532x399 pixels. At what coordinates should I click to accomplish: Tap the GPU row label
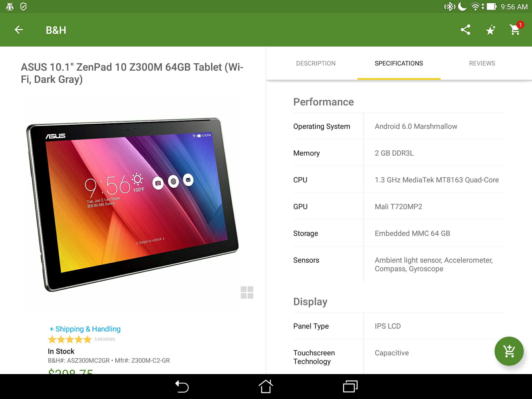[300, 207]
